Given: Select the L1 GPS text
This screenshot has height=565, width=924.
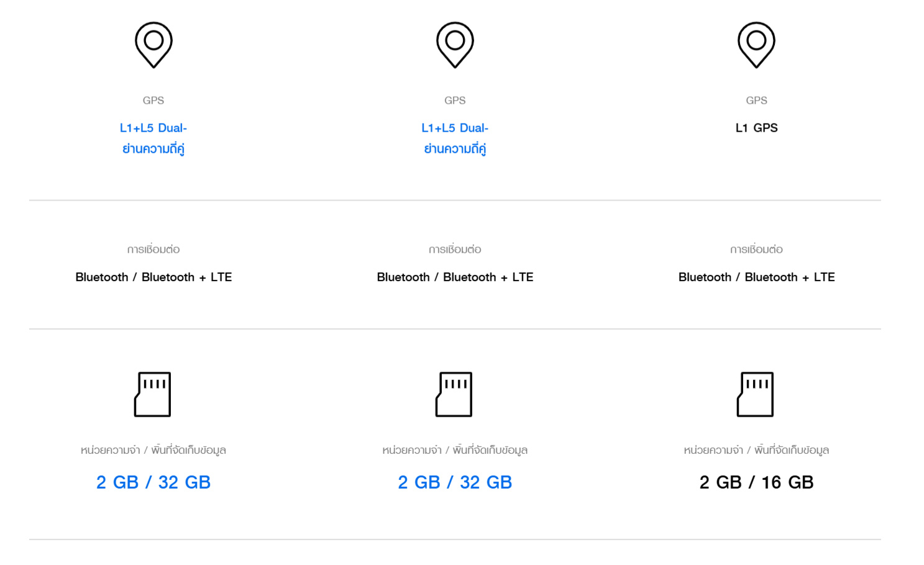Looking at the screenshot, I should 756,128.
